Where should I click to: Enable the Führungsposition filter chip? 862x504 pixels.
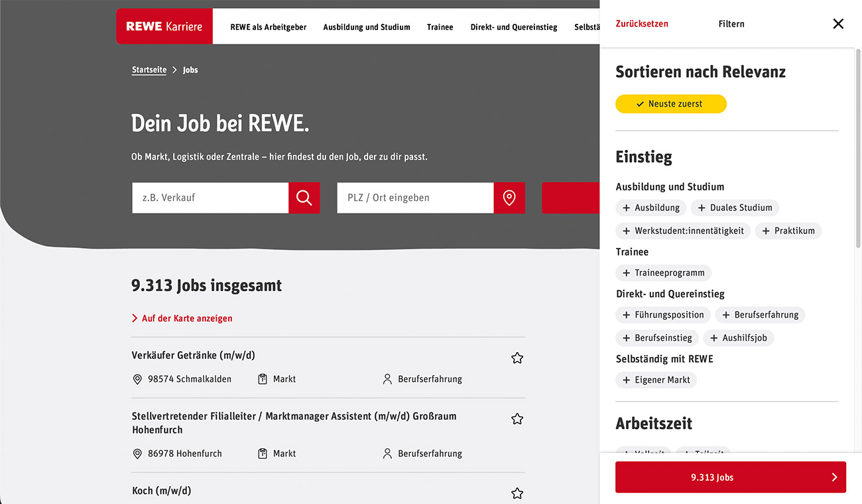[x=663, y=315]
